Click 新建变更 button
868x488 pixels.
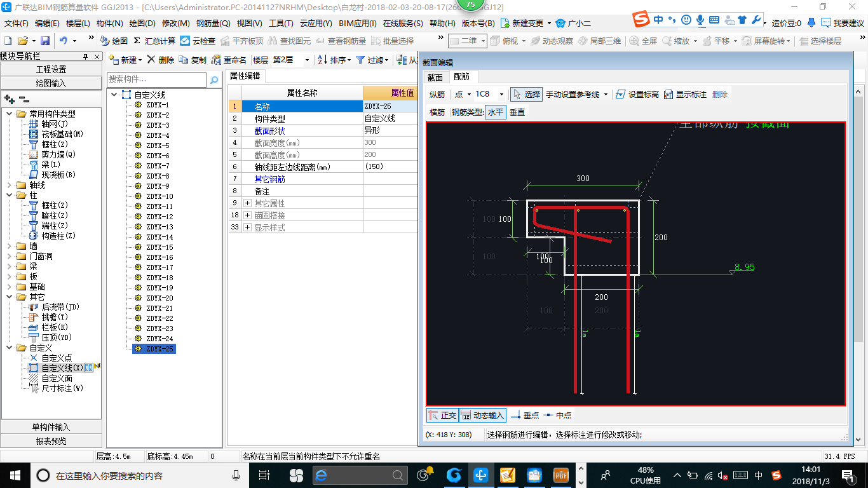tap(527, 24)
